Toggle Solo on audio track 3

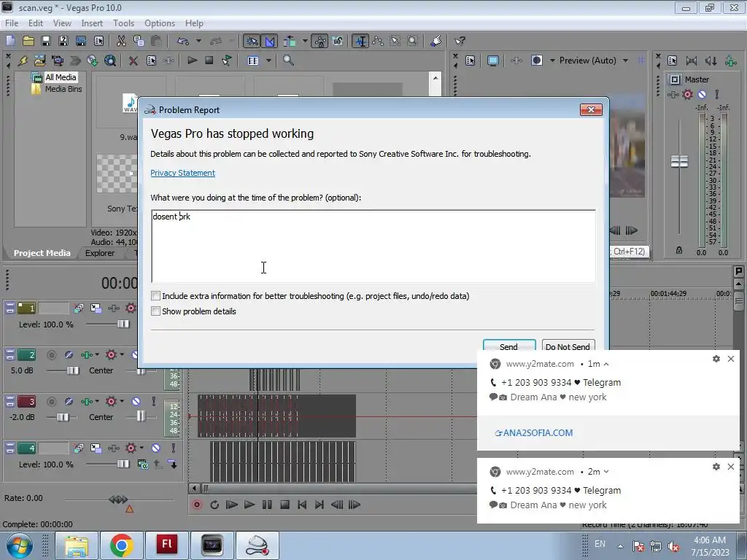click(153, 402)
